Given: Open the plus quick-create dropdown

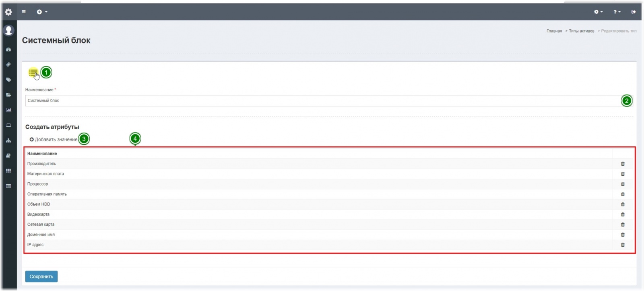Looking at the screenshot, I should (x=42, y=12).
